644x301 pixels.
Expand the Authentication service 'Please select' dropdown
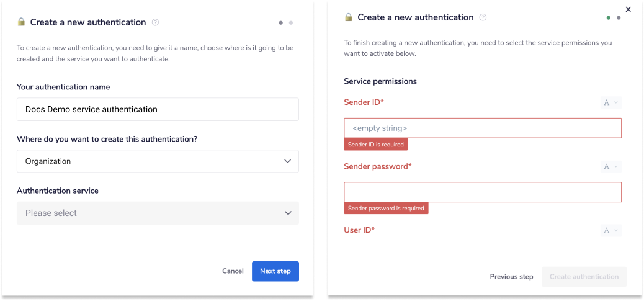tap(158, 213)
